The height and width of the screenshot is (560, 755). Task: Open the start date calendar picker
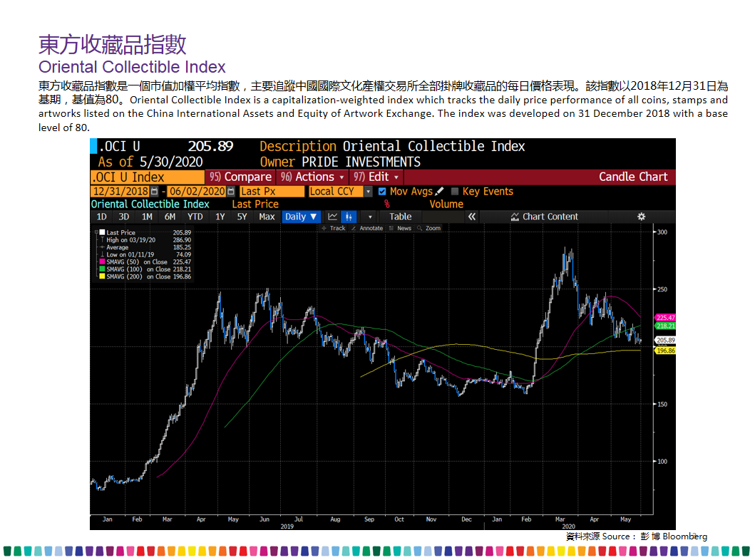point(154,192)
